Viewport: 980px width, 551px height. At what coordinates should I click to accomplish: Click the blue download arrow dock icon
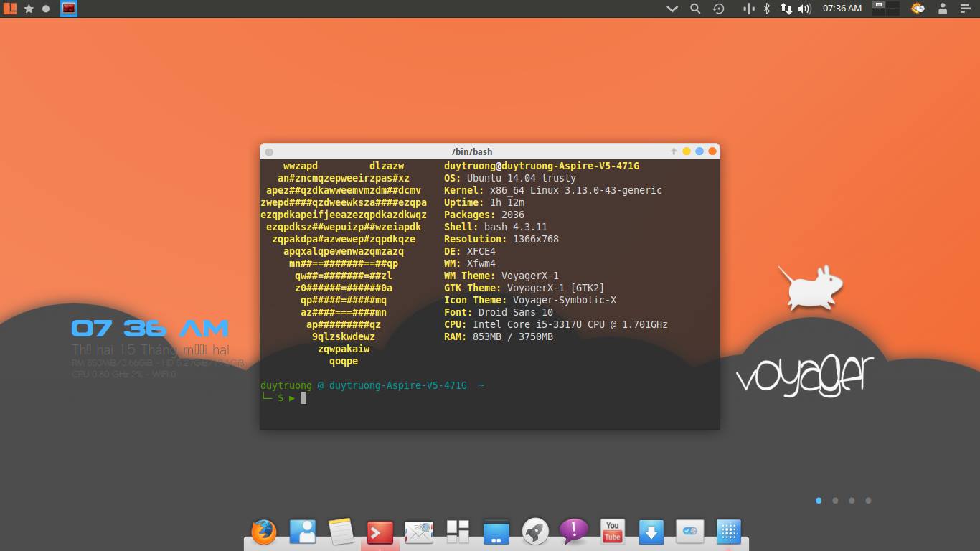651,532
